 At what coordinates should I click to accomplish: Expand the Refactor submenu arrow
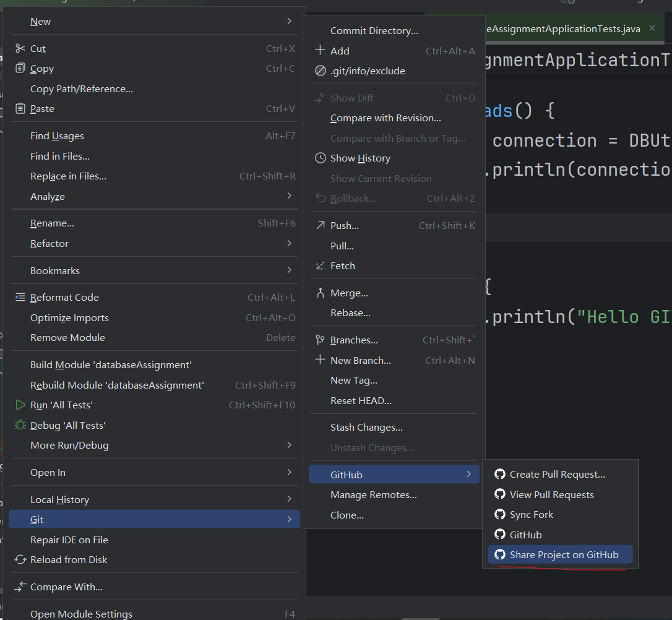click(x=289, y=244)
